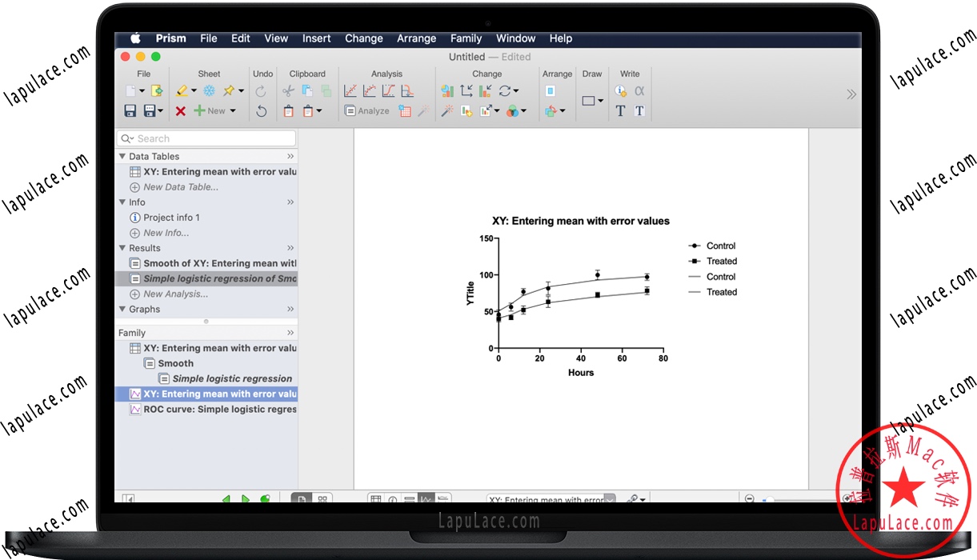Click the info constant insert icon
The height and width of the screenshot is (560, 977).
coord(620,91)
